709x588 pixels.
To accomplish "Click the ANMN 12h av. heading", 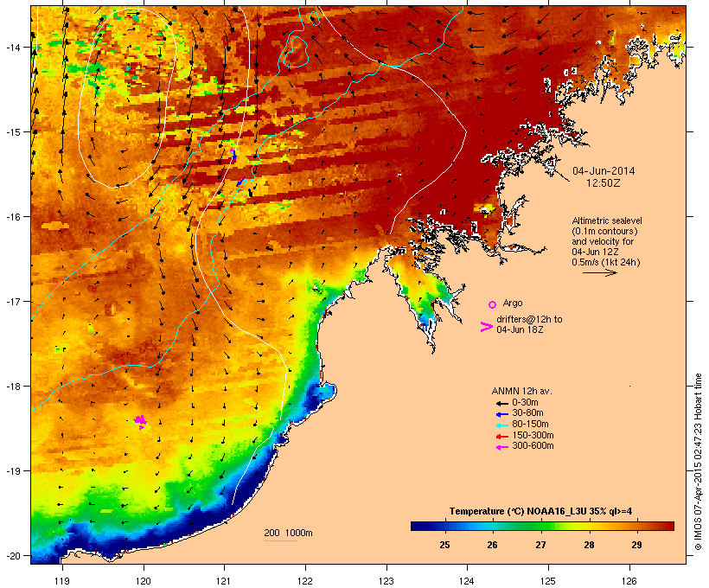I will point(521,391).
